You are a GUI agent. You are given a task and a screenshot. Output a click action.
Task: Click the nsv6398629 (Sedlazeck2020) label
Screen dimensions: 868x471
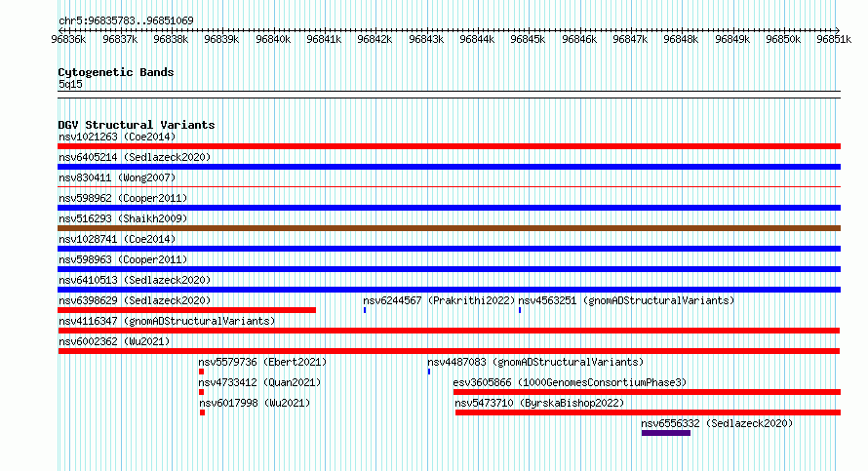[135, 300]
